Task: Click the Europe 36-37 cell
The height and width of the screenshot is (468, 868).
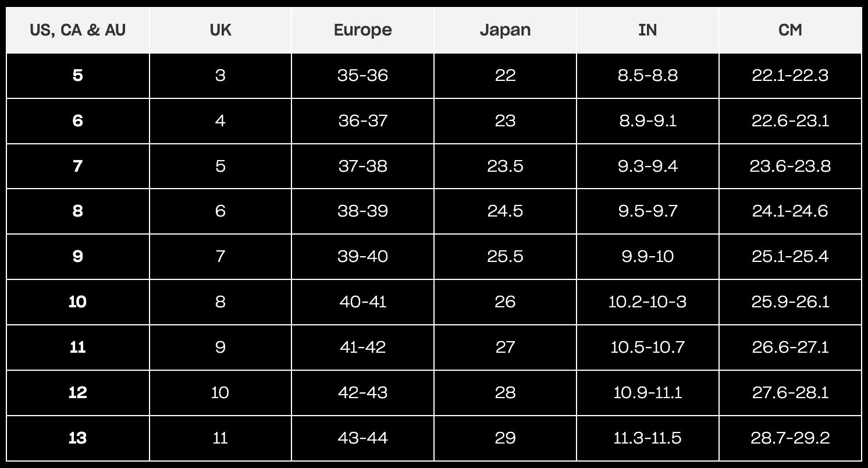Action: point(362,121)
